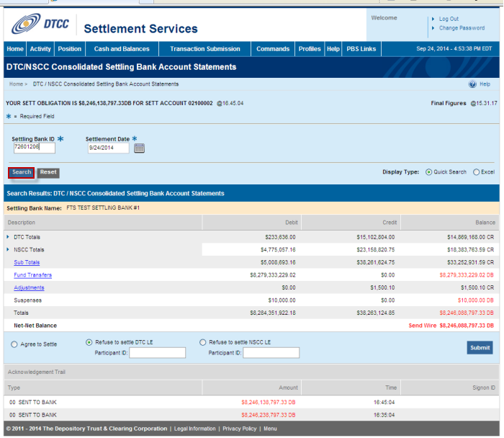Select Refuse to settle DTC LE
This screenshot has width=504, height=438.
[89, 342]
